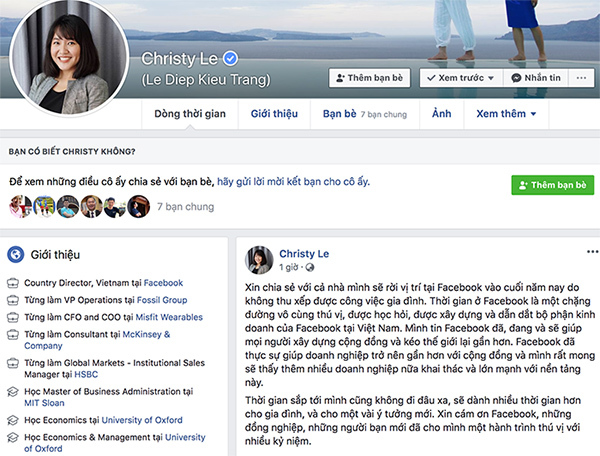Click the briefcase icon beside Country Director
This screenshot has height=456, width=600.
[12, 283]
